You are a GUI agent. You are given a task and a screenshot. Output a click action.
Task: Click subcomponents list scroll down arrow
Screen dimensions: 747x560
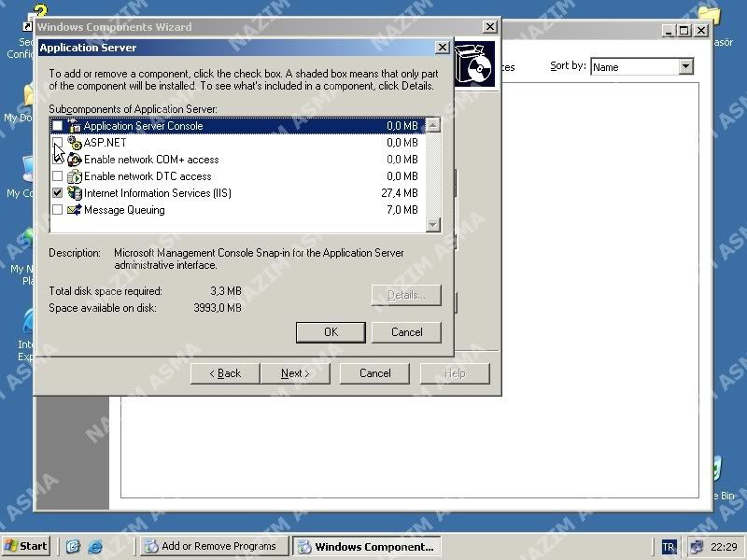coord(432,224)
